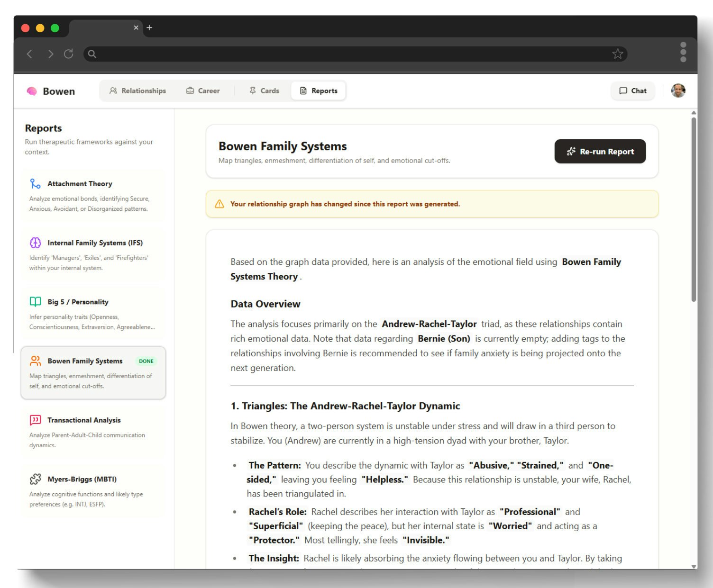
Task: Click the Myers-Briggs puzzle piece icon
Action: [x=35, y=479]
